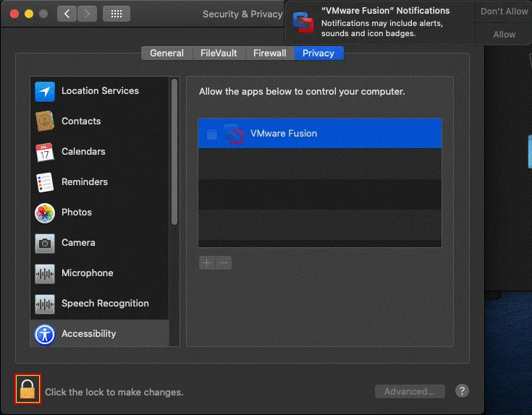Select the Reminders list icon
The width and height of the screenshot is (532, 415).
[x=45, y=182]
